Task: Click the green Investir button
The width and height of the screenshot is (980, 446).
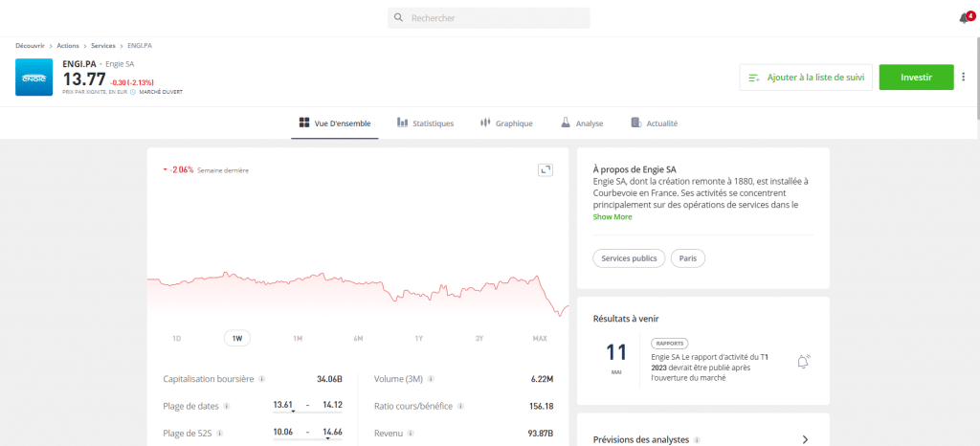Action: pos(916,78)
